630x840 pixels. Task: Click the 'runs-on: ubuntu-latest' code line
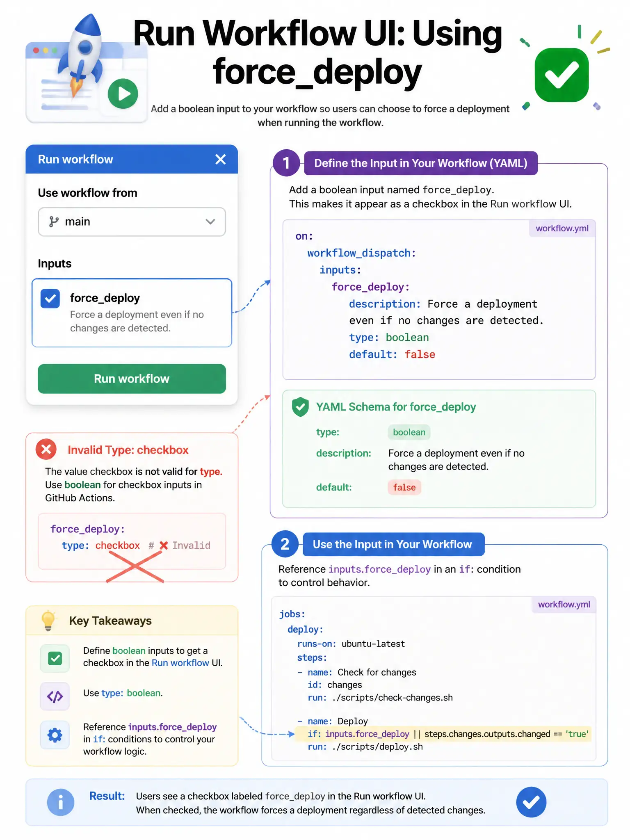pos(351,644)
